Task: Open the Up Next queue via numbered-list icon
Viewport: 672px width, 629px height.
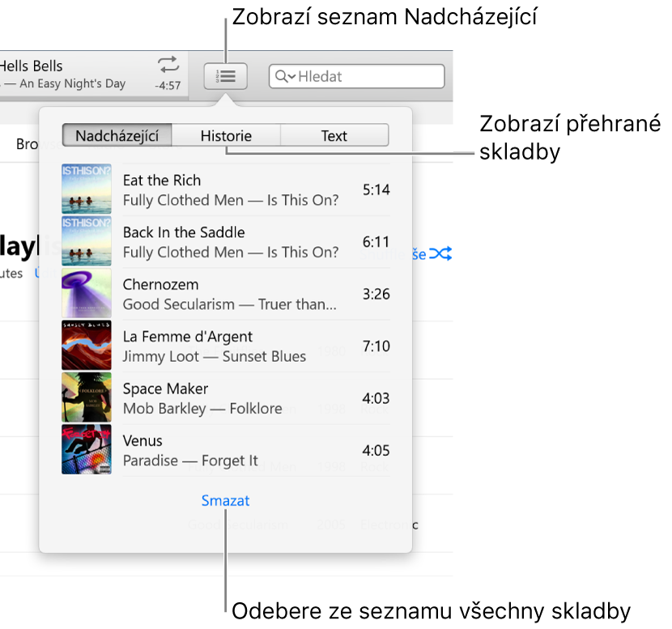Action: (225, 76)
